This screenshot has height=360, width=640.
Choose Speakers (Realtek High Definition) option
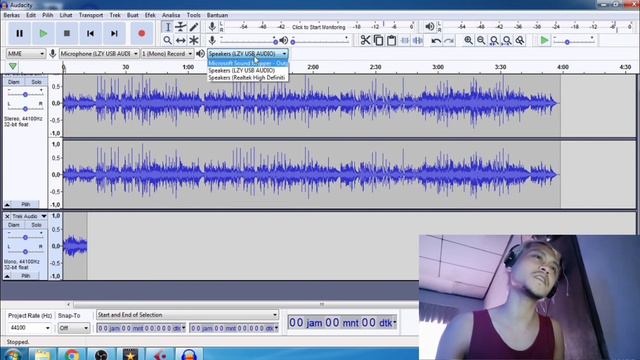click(248, 77)
